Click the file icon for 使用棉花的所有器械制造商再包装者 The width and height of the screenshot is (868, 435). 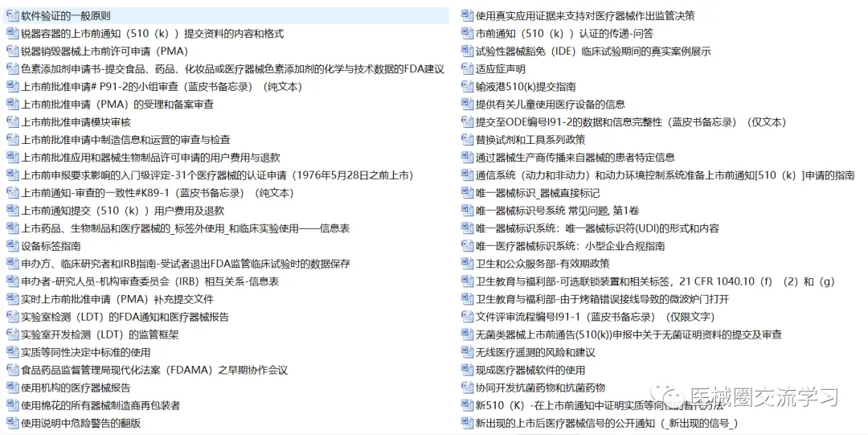click(x=12, y=405)
